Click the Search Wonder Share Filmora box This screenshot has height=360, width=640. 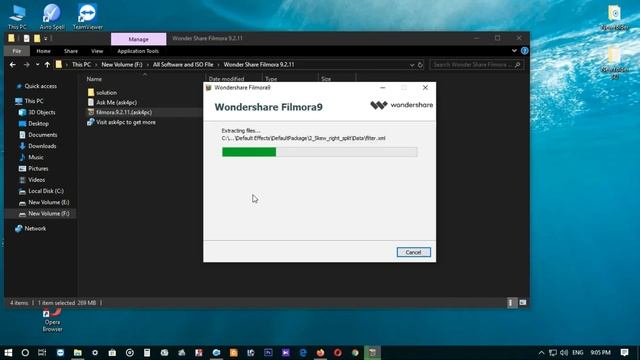(476, 64)
